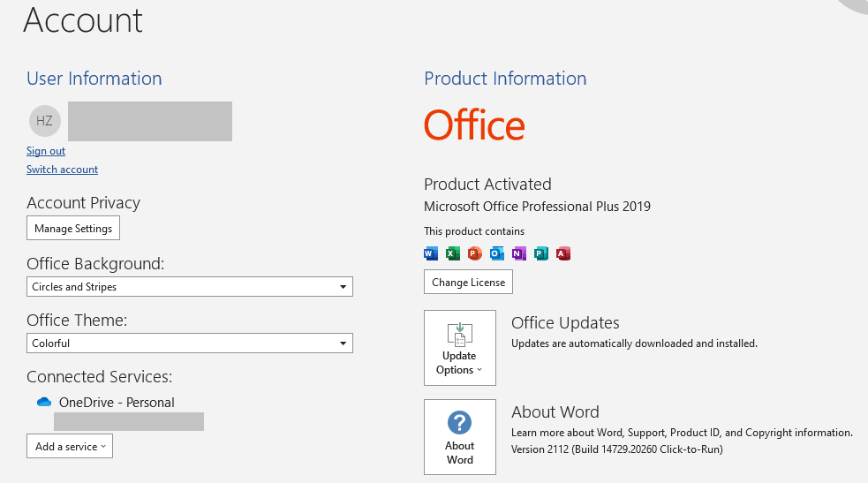Click the Switch account link
This screenshot has height=483, width=868.
tap(62, 170)
